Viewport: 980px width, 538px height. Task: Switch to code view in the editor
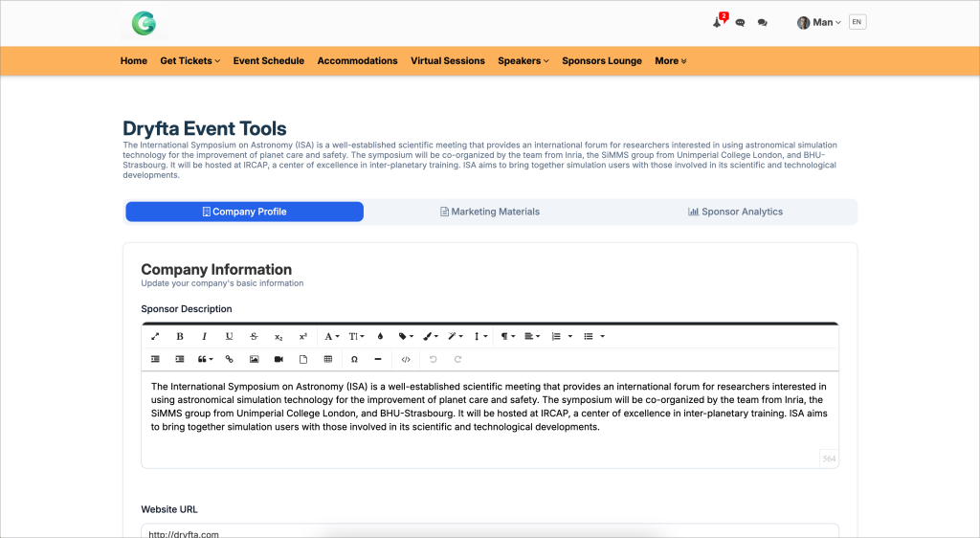click(x=406, y=359)
